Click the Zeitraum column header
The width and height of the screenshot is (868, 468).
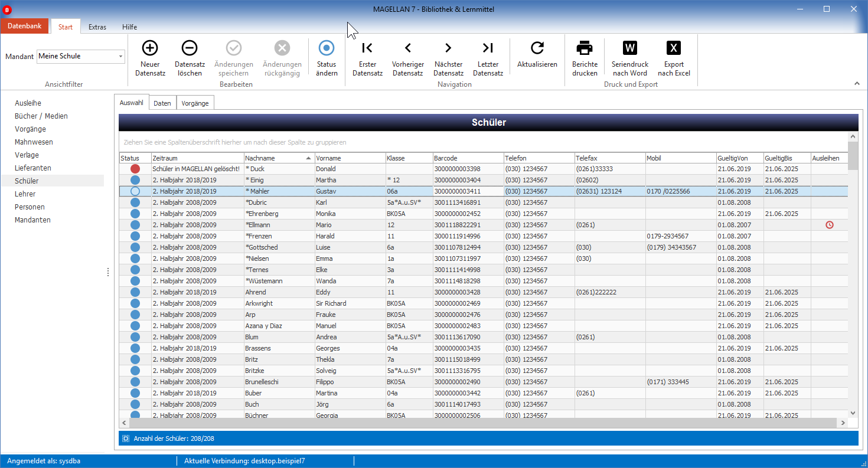198,158
